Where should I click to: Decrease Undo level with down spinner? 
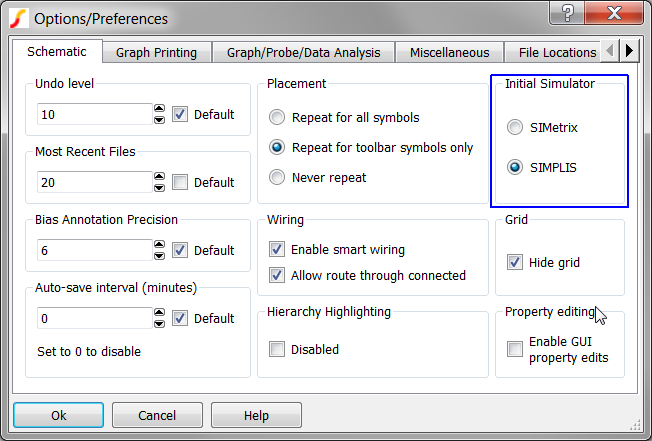pyautogui.click(x=159, y=120)
